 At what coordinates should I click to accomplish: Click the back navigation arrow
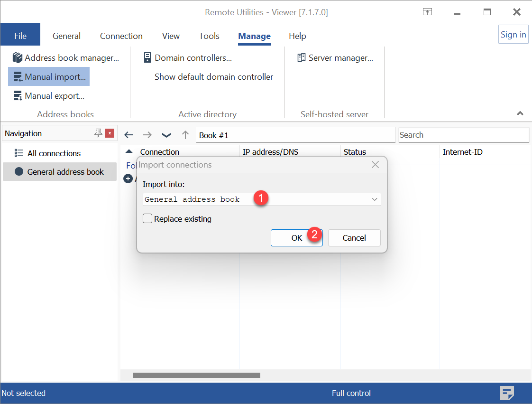pos(128,135)
